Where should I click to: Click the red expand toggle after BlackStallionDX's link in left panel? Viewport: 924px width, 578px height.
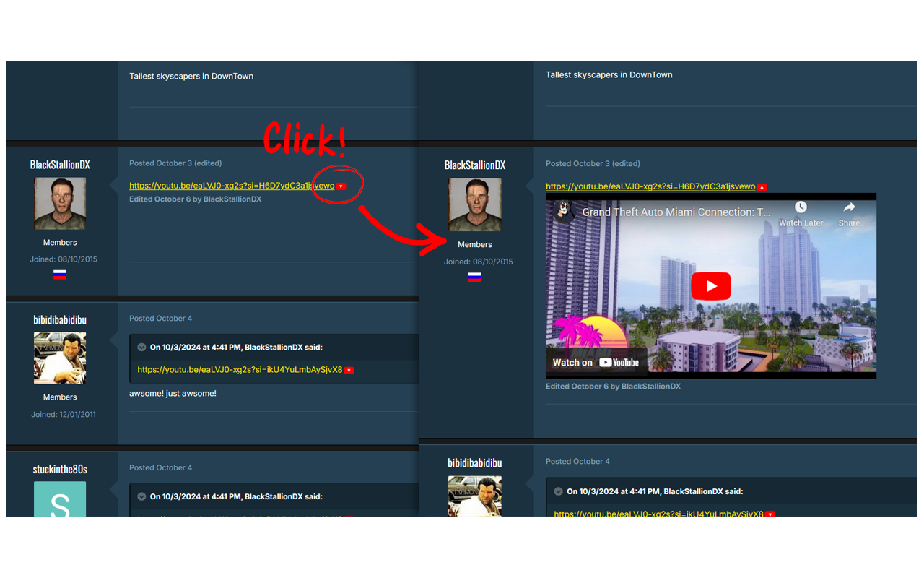point(341,186)
